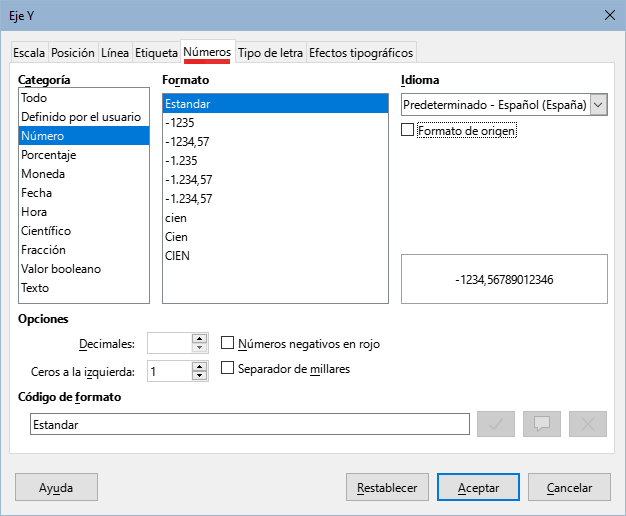Click the Código de formato text field
Image resolution: width=626 pixels, height=516 pixels.
[249, 425]
